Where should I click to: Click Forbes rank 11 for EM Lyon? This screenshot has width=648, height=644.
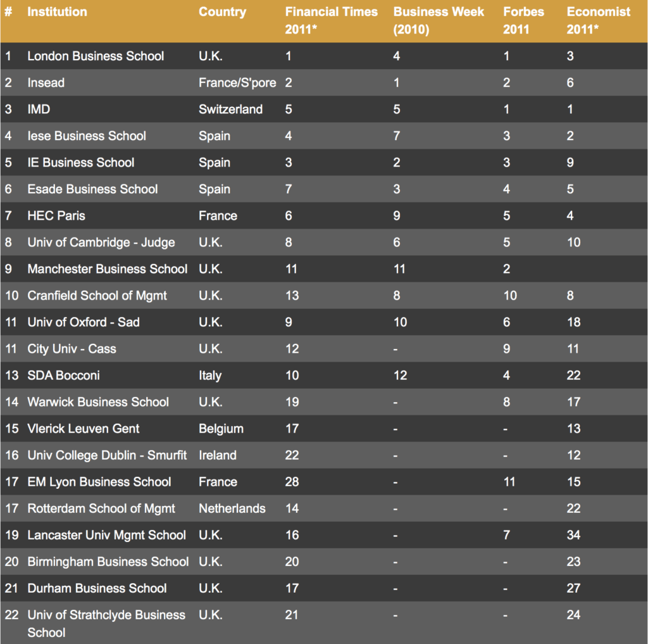509,482
